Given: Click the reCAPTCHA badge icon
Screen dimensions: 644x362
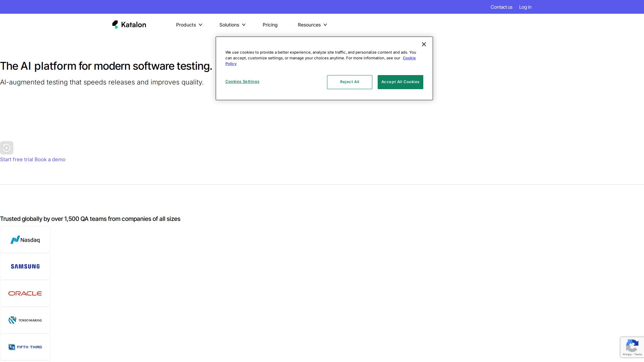Looking at the screenshot, I should tap(632, 346).
